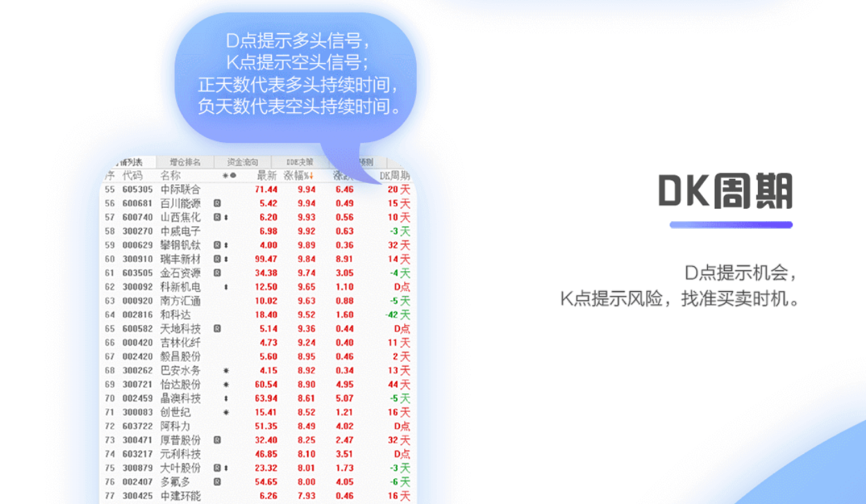This screenshot has height=504, width=866.
Task: Sort by DK周期 column header
Action: (x=395, y=175)
